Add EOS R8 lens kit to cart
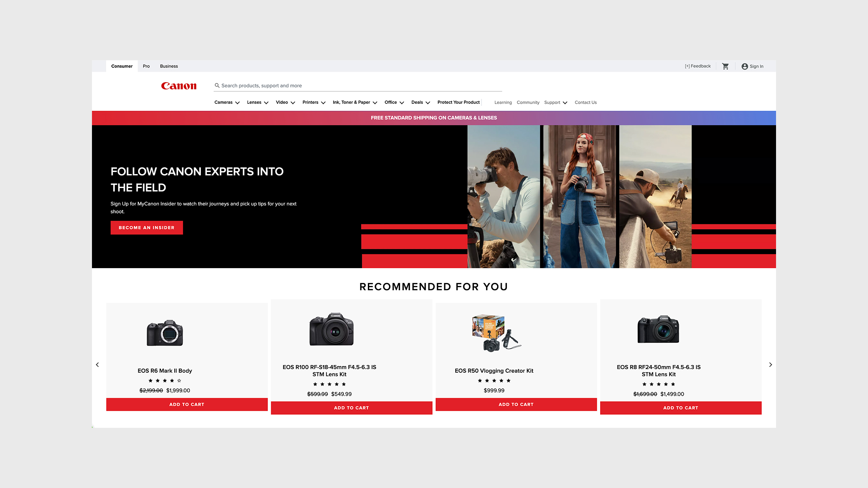Screen dimensions: 868x488 click(x=681, y=408)
